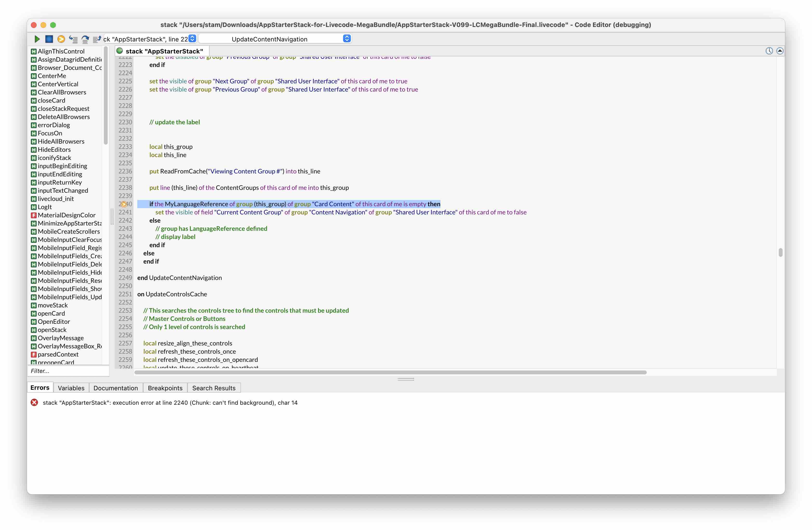
Task: Open script history clock icon
Action: point(769,51)
